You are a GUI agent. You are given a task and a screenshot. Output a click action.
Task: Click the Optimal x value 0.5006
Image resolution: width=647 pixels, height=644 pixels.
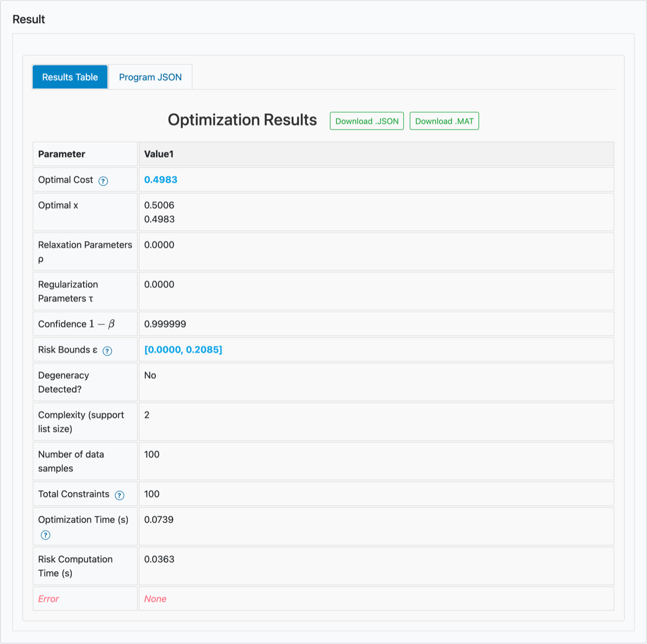coord(159,205)
